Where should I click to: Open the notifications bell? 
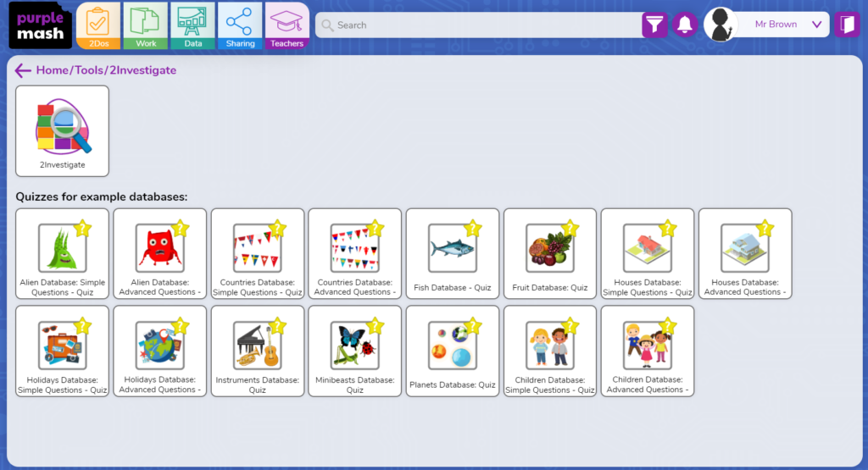[685, 25]
